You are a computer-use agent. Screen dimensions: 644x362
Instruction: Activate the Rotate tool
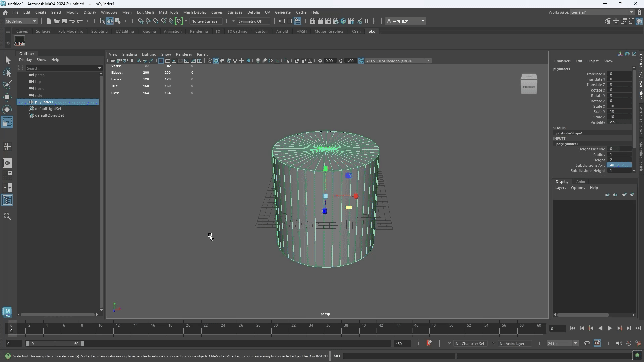7,110
